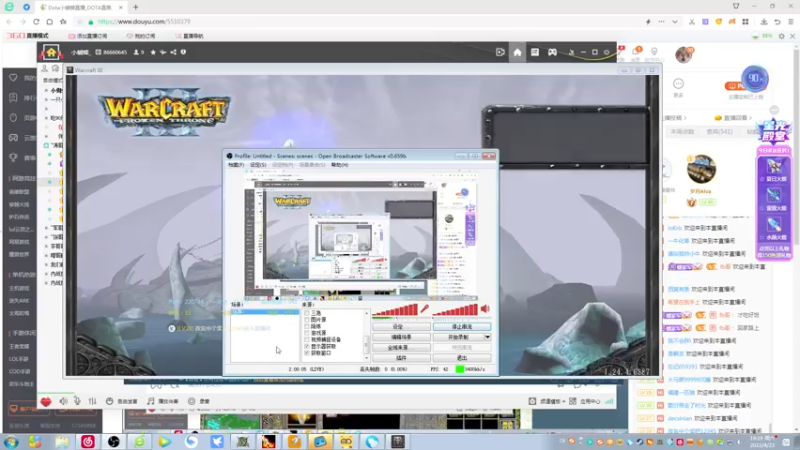Click speaker volume icon in client bottom bar
The height and width of the screenshot is (450, 800).
point(63,402)
